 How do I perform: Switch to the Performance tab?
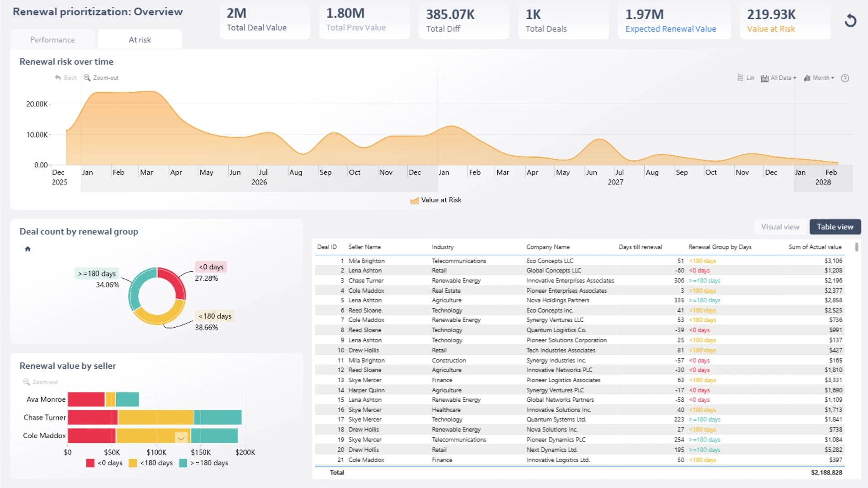pyautogui.click(x=52, y=40)
